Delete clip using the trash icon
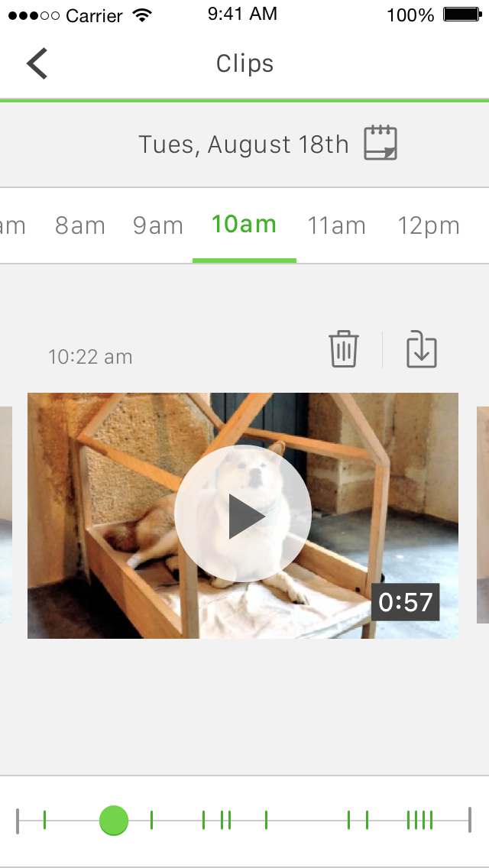489x868 pixels. 344,348
